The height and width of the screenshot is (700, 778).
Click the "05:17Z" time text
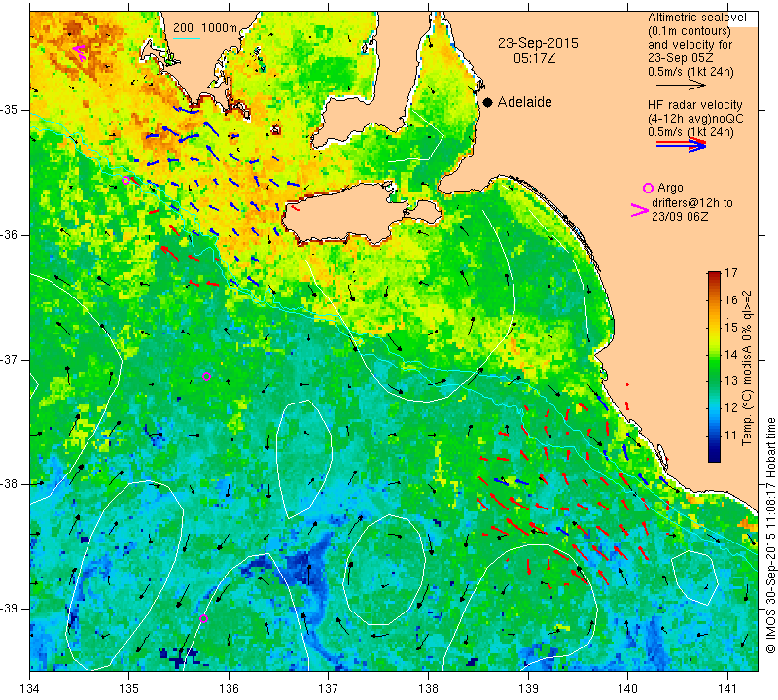534,58
